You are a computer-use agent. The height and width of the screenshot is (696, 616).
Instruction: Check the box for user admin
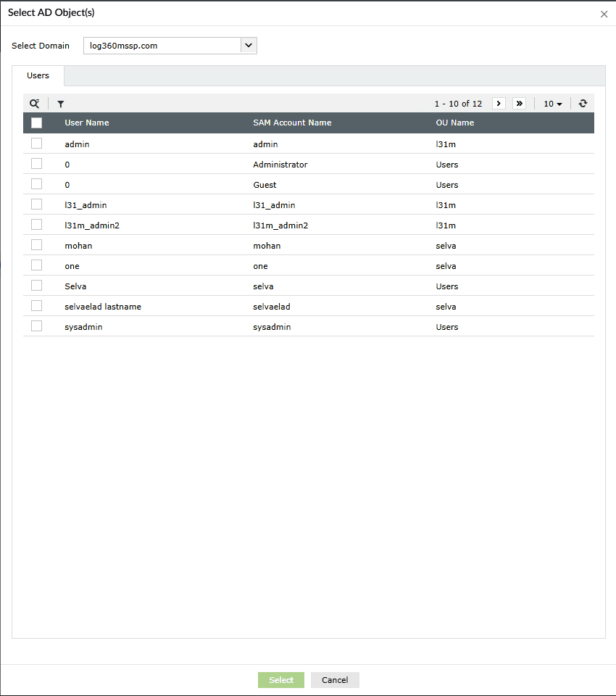point(36,144)
